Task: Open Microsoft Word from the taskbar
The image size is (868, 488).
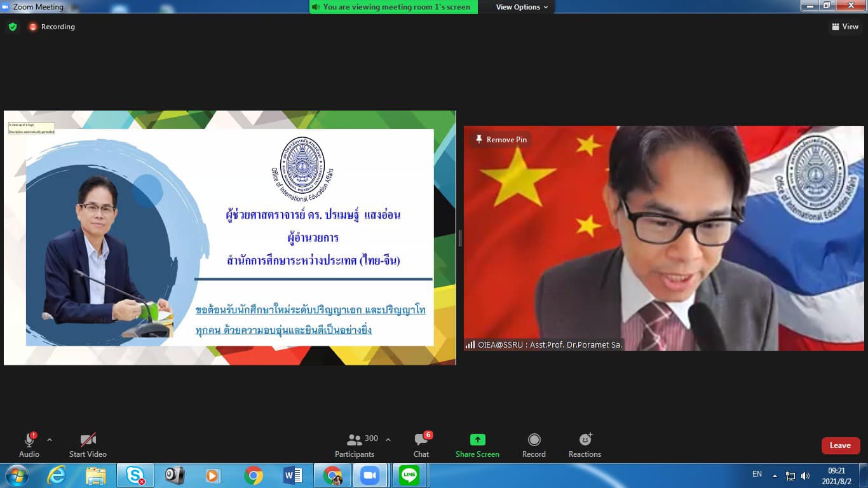Action: click(x=292, y=475)
